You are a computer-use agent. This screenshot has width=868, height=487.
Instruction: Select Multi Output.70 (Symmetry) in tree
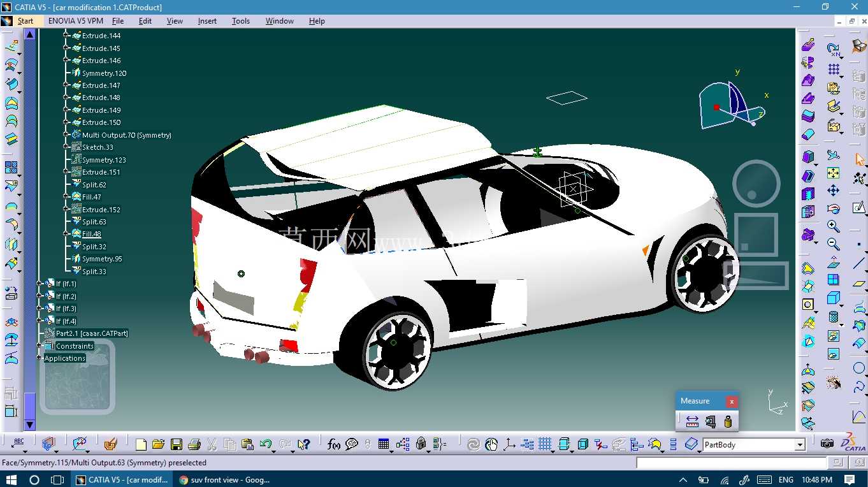[126, 135]
